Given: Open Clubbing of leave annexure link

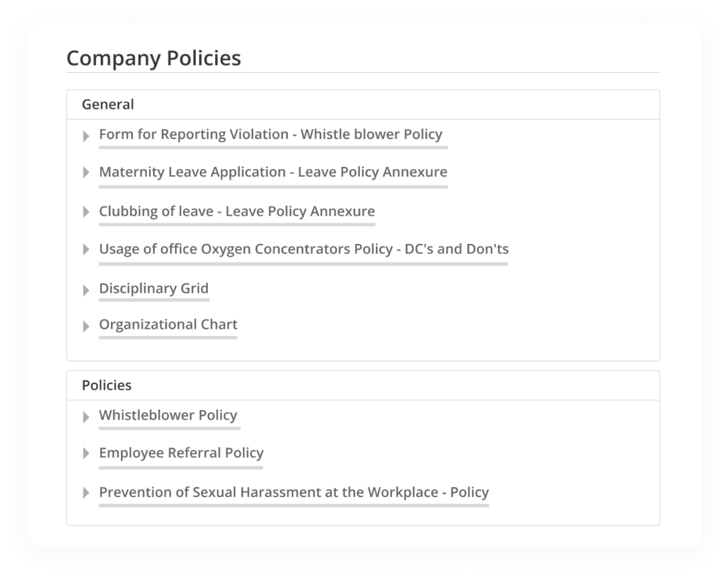Looking at the screenshot, I should click(237, 211).
